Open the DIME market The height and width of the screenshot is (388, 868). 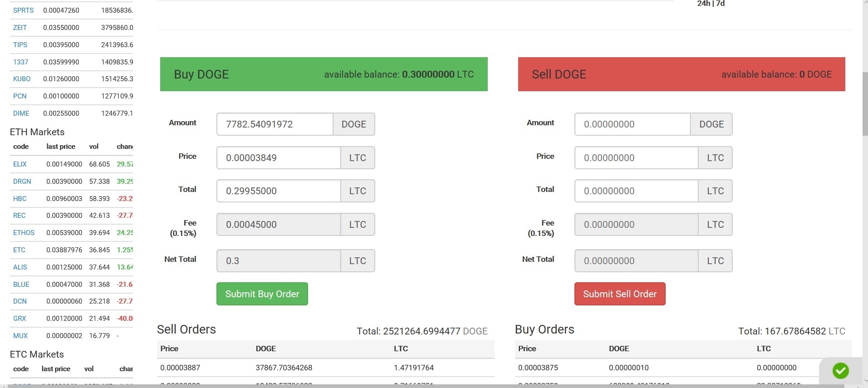[21, 113]
